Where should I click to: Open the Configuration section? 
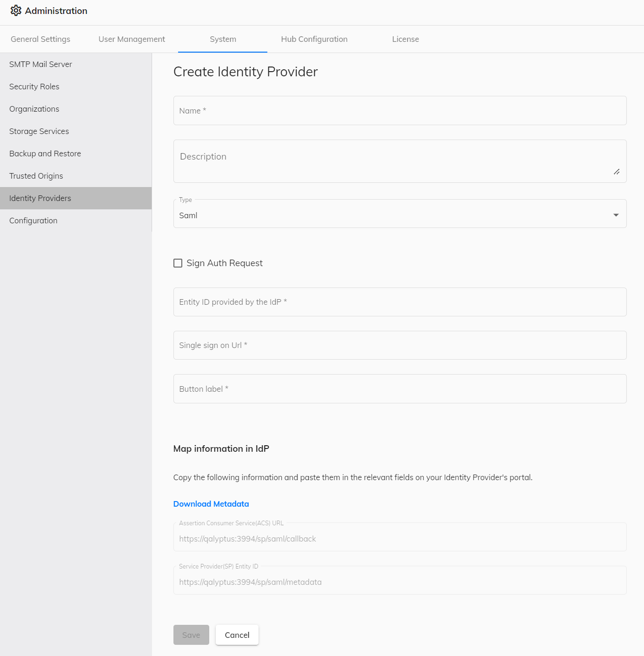pos(33,221)
